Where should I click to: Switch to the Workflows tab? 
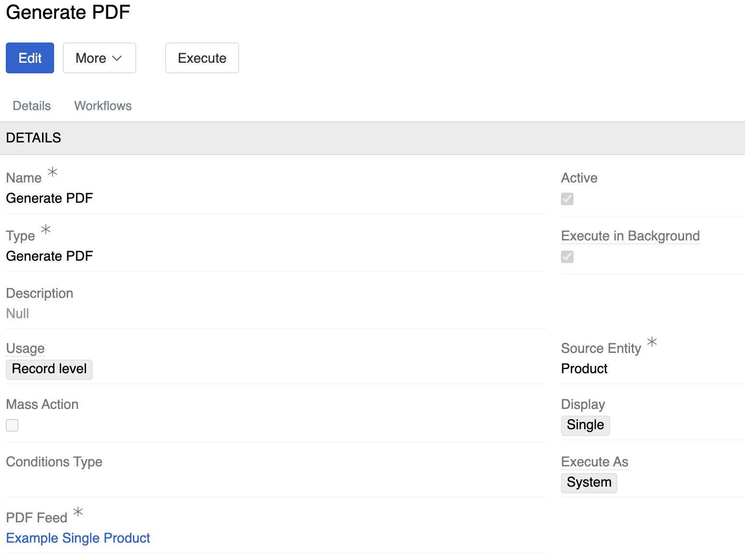pos(102,106)
